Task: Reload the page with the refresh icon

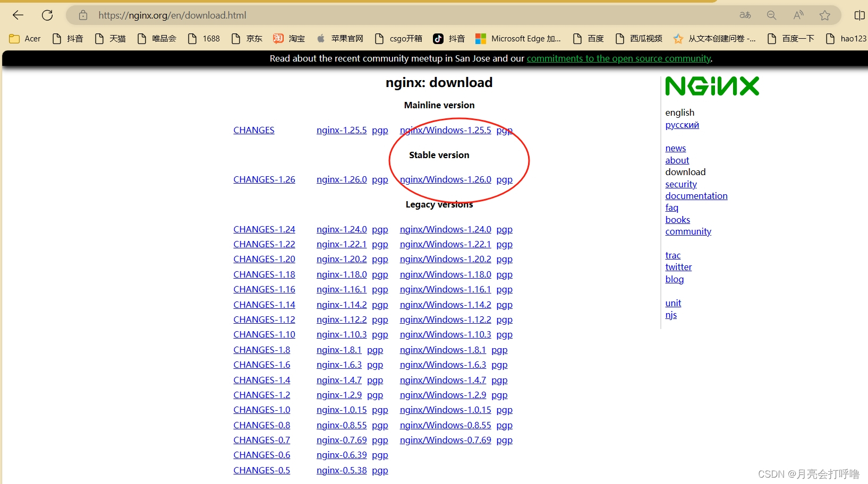Action: pyautogui.click(x=47, y=15)
